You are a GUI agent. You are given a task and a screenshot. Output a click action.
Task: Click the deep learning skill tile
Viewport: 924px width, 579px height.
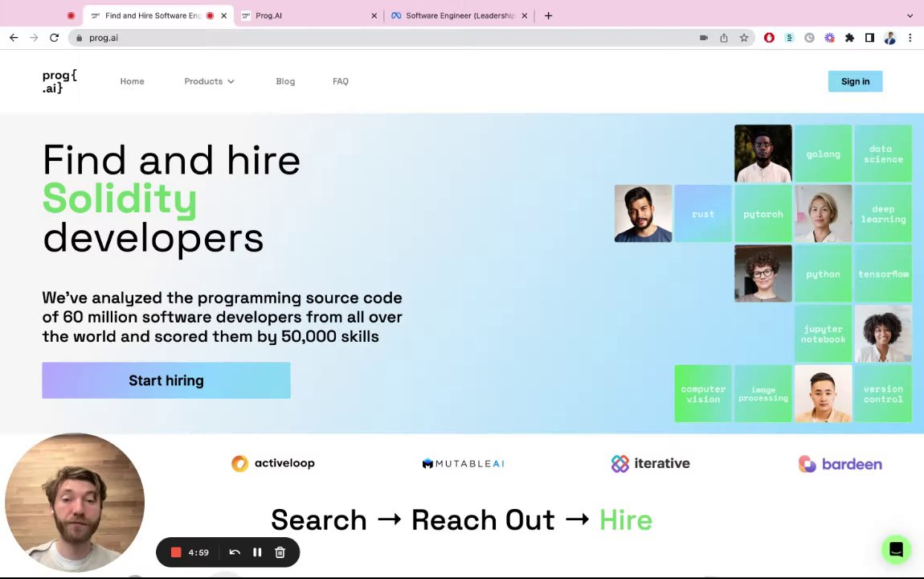pos(883,213)
